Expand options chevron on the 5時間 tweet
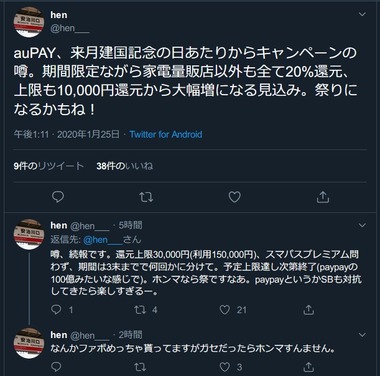The width and height of the screenshot is (380, 376). click(x=362, y=225)
